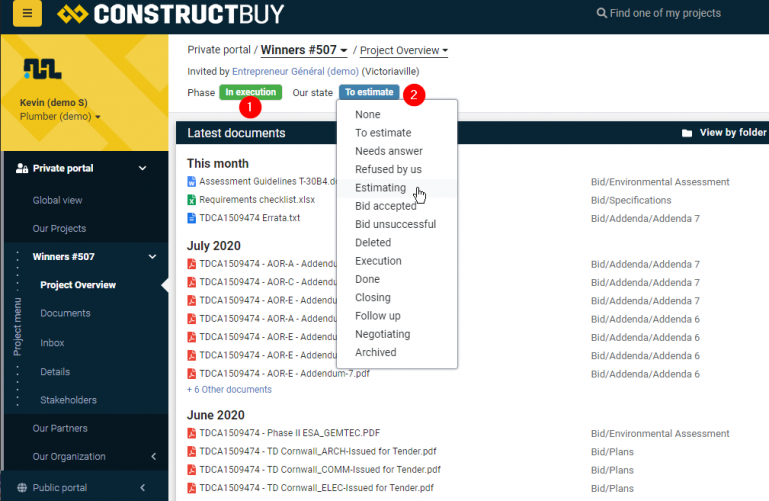Expand the Public portal chevron
Screen dimensions: 769x501
pyautogui.click(x=143, y=487)
